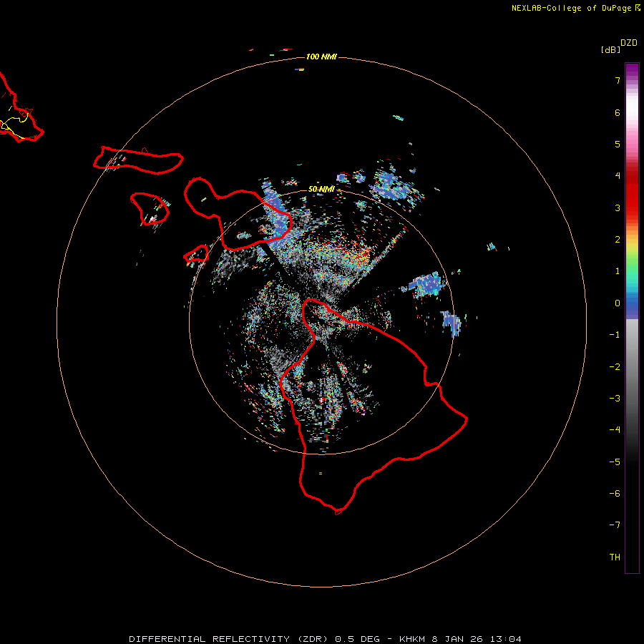
Task: Click the 100 NMI range ring label
Action: [x=321, y=57]
